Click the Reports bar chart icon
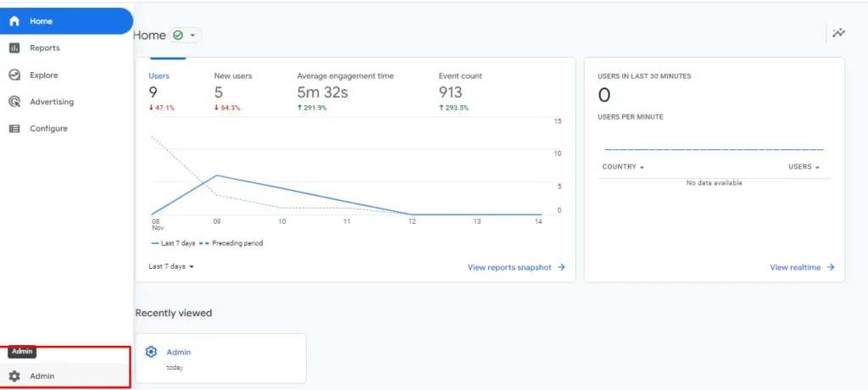868x390 pixels. (x=14, y=48)
